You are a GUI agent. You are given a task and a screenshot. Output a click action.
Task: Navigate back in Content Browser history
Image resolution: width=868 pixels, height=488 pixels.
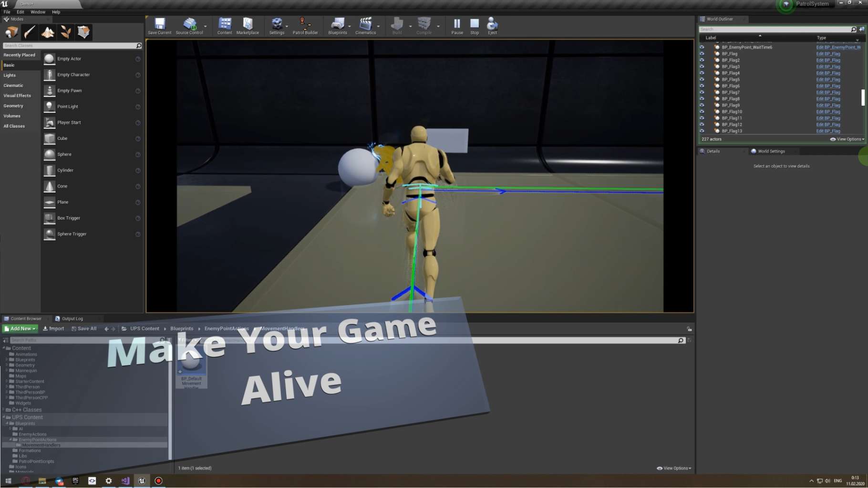(106, 329)
